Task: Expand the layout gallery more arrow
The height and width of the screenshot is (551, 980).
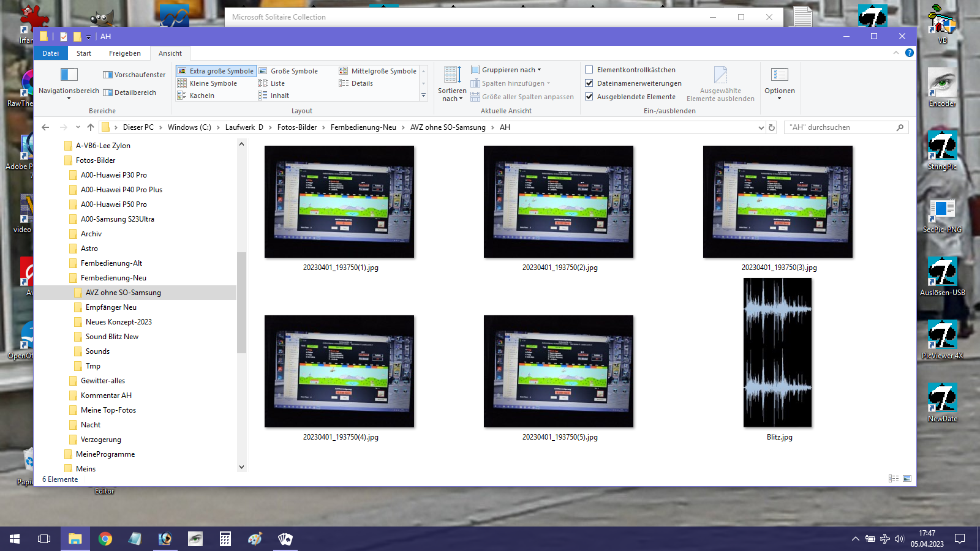Action: coord(423,96)
